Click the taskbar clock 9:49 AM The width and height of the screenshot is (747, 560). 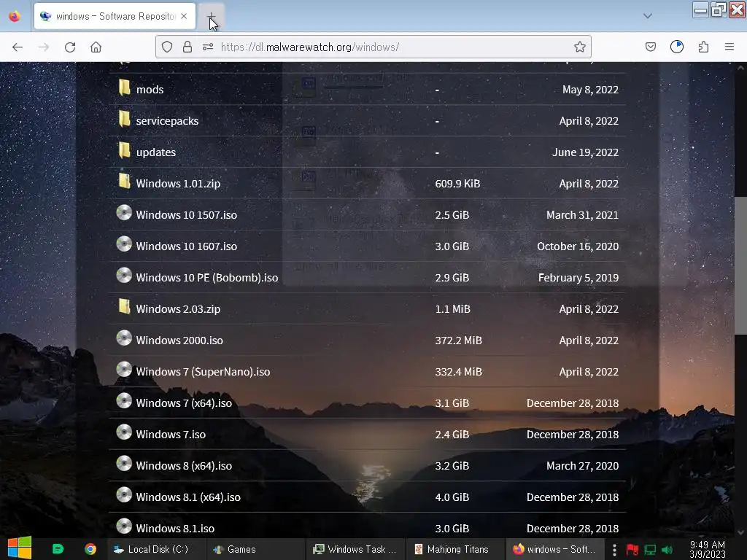pos(708,549)
